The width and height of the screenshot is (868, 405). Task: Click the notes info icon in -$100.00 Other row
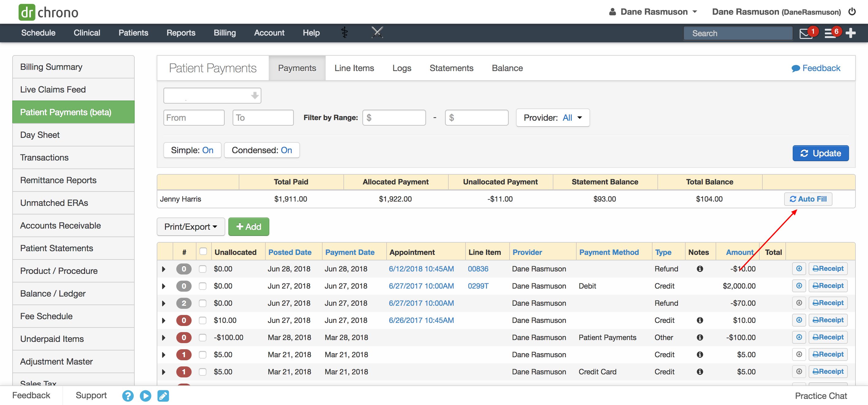pyautogui.click(x=700, y=337)
